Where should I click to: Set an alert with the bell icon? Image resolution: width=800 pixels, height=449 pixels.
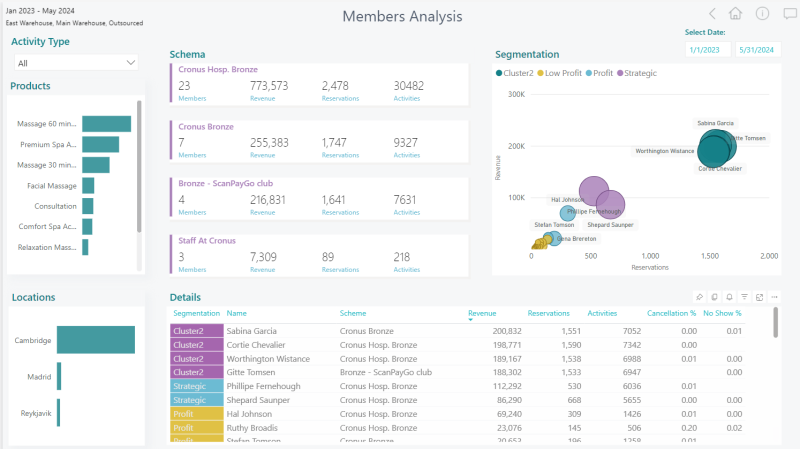pyautogui.click(x=730, y=297)
